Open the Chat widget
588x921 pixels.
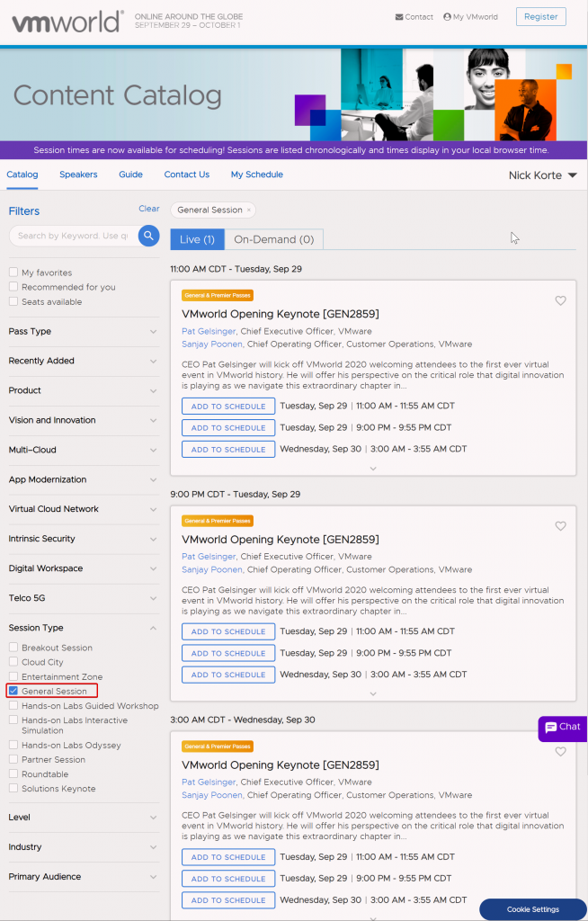tap(563, 727)
